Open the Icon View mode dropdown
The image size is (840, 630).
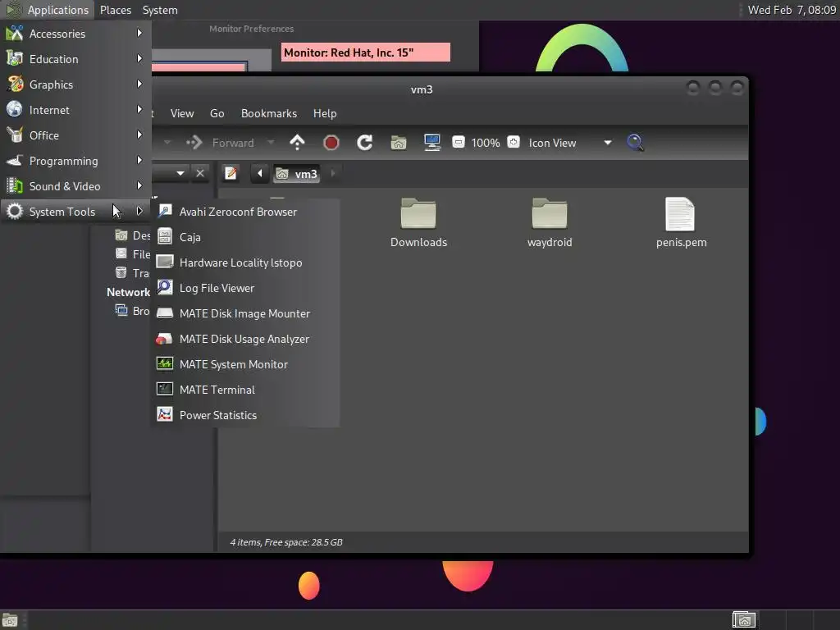pyautogui.click(x=570, y=143)
